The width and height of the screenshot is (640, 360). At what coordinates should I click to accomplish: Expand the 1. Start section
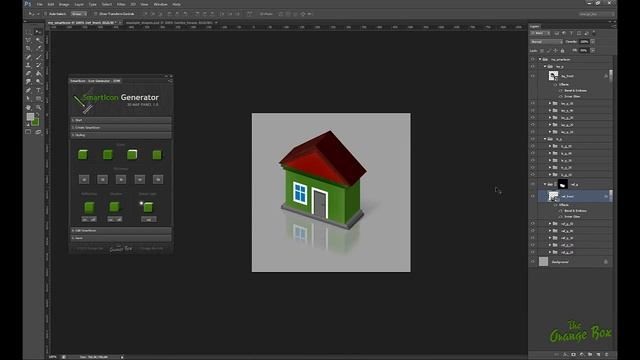[121, 120]
